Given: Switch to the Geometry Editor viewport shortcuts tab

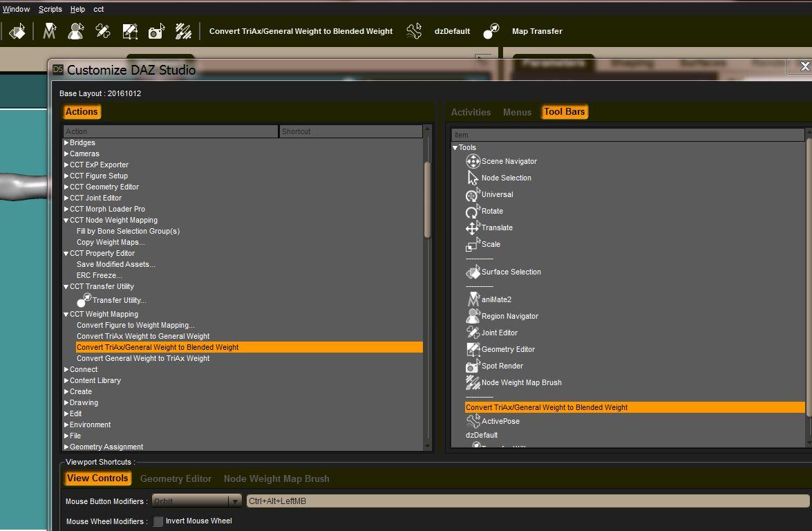Looking at the screenshot, I should tap(176, 478).
